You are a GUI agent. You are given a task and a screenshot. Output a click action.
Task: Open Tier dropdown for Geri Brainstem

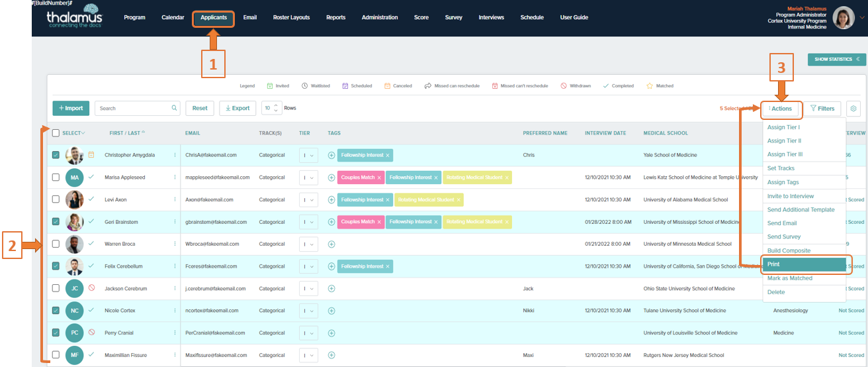click(309, 222)
